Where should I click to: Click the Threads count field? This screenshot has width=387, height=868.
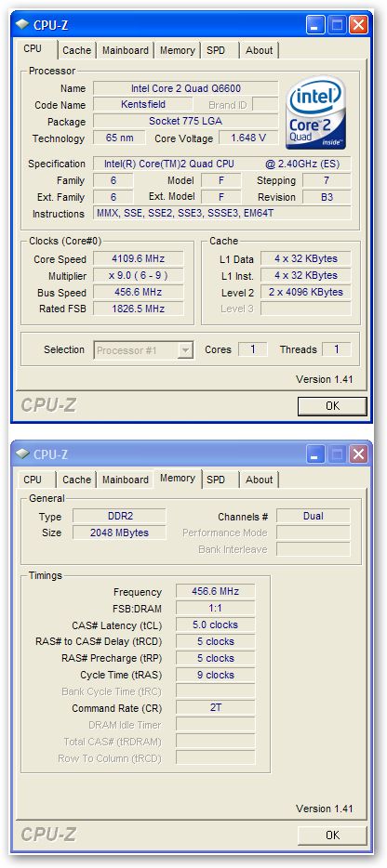coord(336,349)
